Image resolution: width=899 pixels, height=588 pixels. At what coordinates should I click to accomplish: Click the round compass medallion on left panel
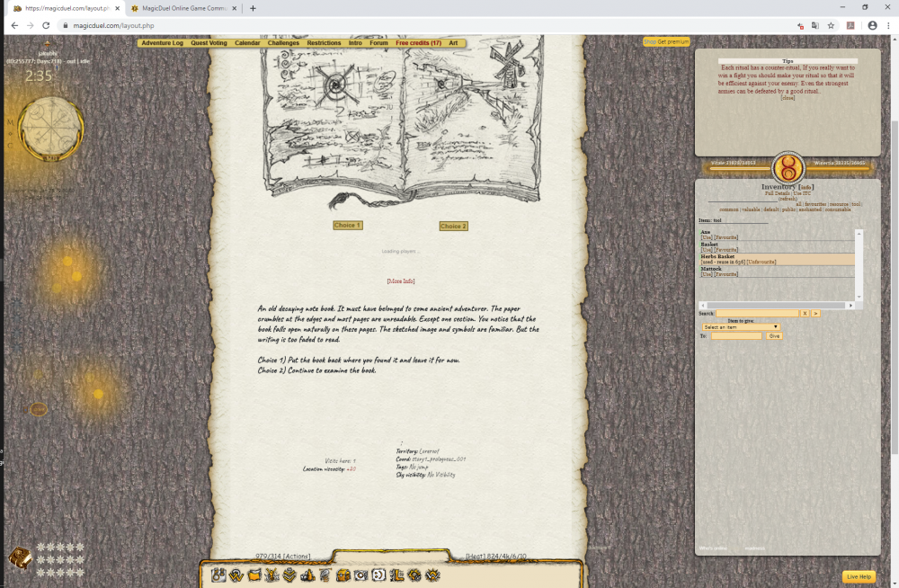[50, 129]
